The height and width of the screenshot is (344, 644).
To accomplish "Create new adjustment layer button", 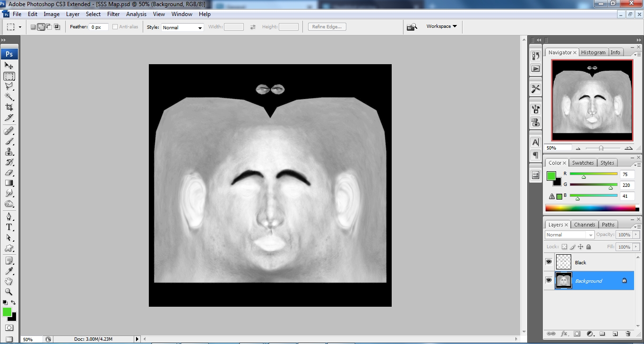I will coord(590,334).
